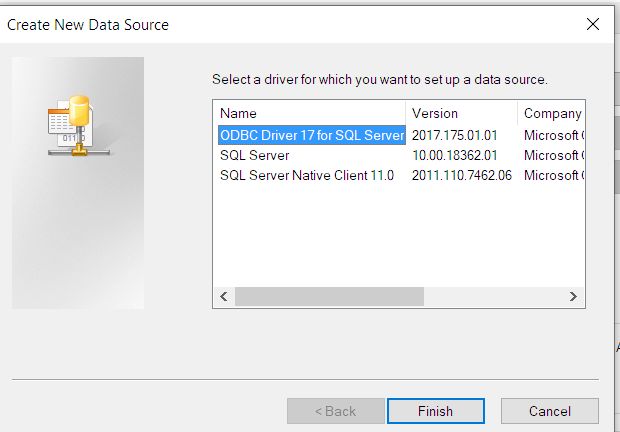Click Microsoft company cell of Native Client row
The width and height of the screenshot is (620, 432).
coord(554,175)
